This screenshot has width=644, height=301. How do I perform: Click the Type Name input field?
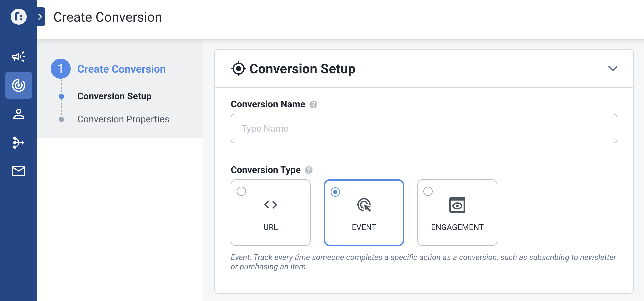424,129
